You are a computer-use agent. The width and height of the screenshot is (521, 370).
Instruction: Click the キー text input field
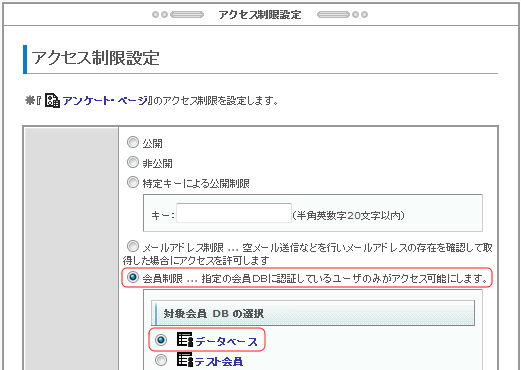pos(234,213)
